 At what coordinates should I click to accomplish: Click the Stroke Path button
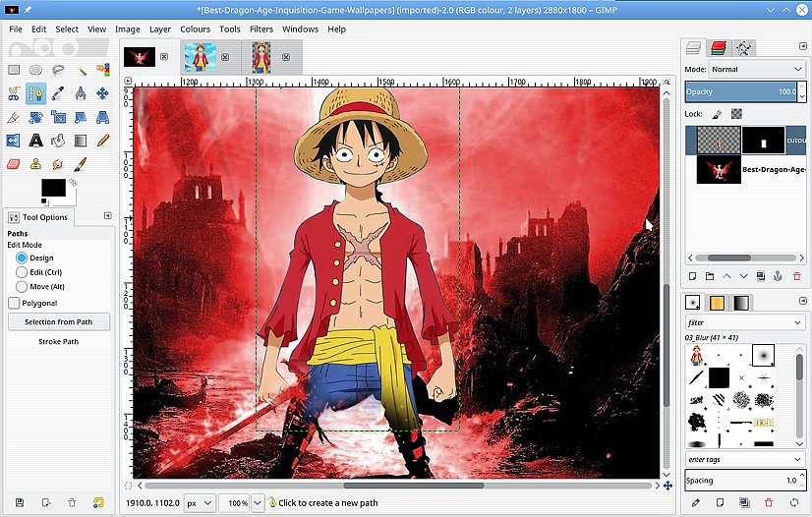[x=59, y=342]
